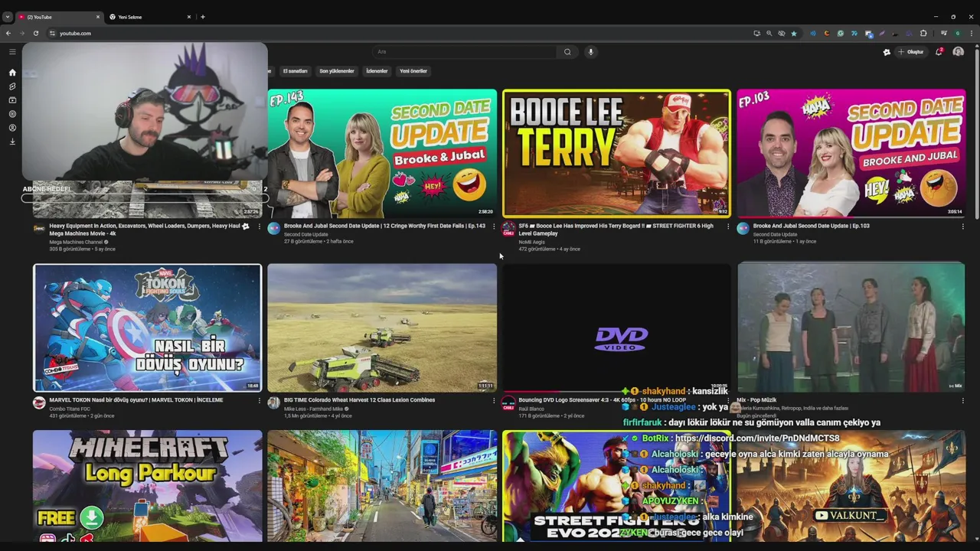
Task: Open options menu for Booce Lee video
Action: 728,227
